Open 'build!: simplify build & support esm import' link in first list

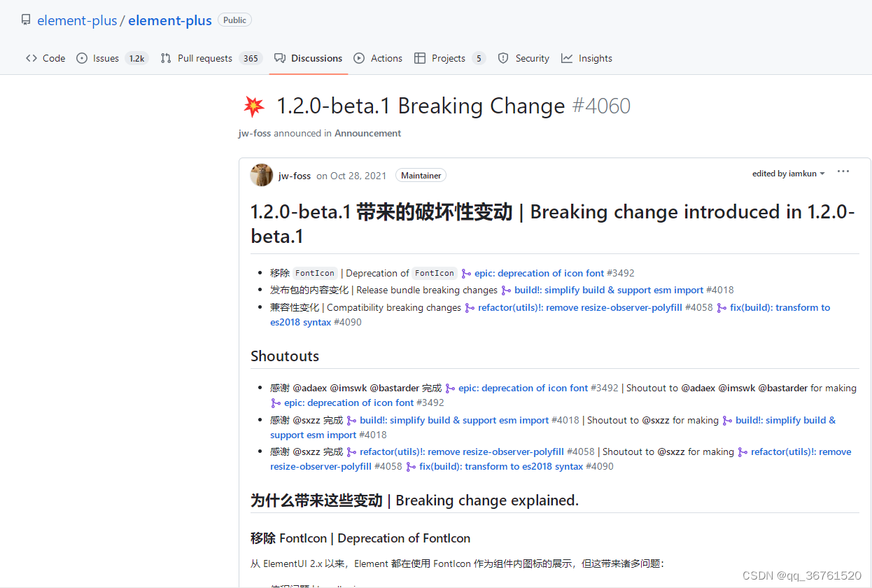pos(609,290)
